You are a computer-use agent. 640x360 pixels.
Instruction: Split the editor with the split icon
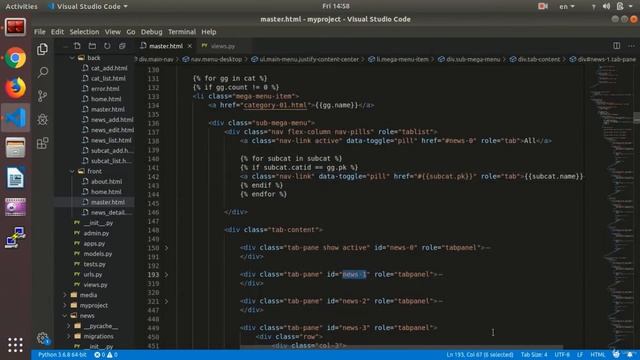[x=616, y=46]
